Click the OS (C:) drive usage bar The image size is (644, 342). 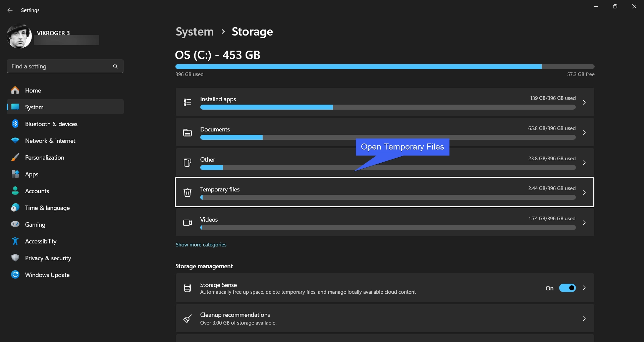[x=385, y=67]
